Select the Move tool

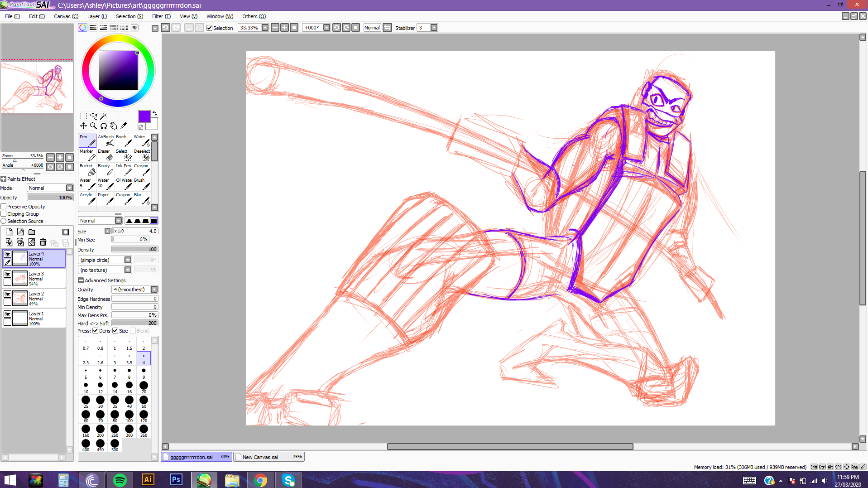[x=83, y=126]
